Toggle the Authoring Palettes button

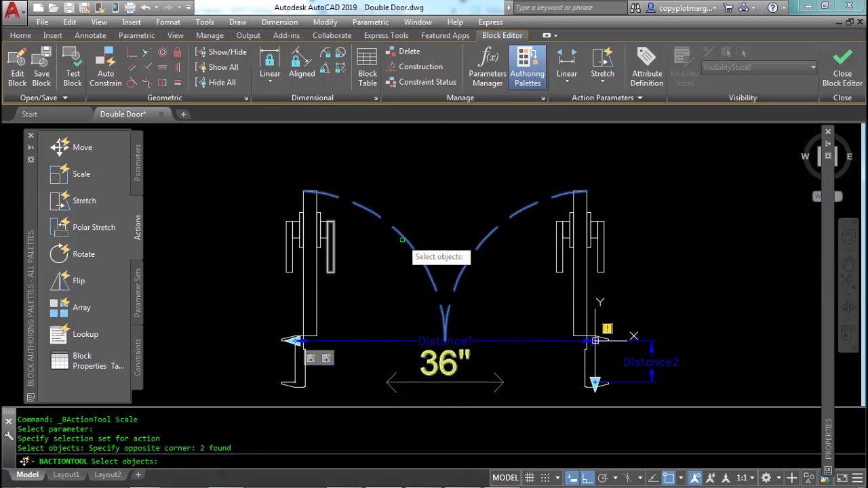point(528,68)
